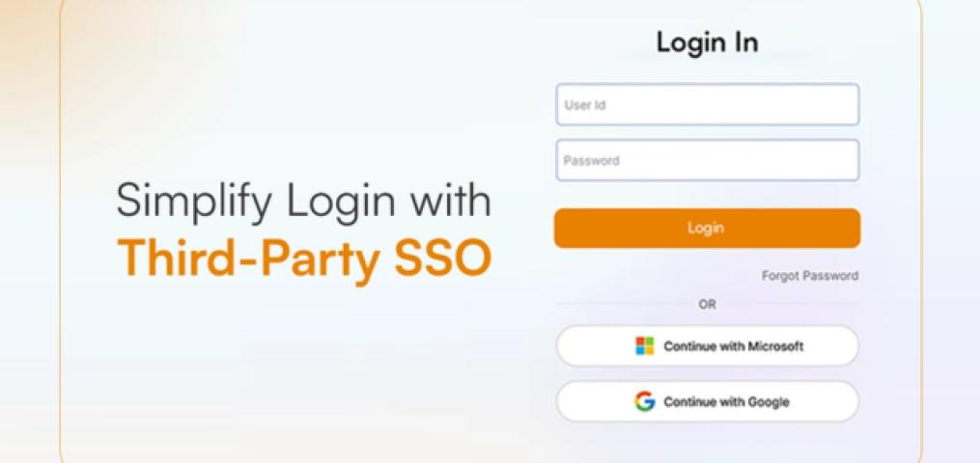The image size is (980, 463).
Task: Click the divider line right of OR
Action: click(x=790, y=305)
